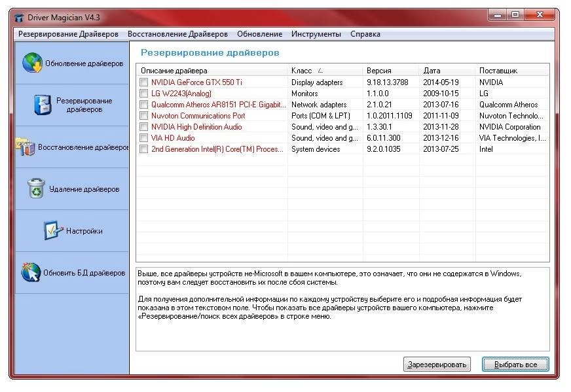This screenshot has width=571, height=392.
Task: Sort by Класс column header
Action: click(325, 71)
